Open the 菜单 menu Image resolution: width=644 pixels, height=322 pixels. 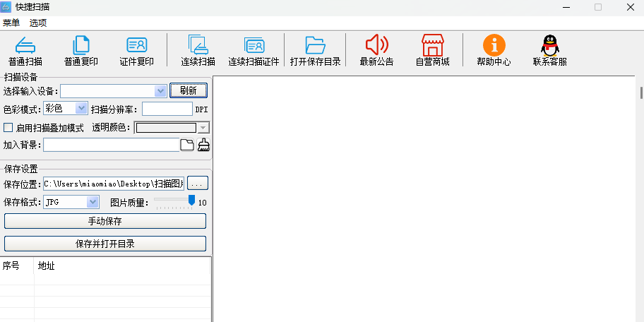11,23
